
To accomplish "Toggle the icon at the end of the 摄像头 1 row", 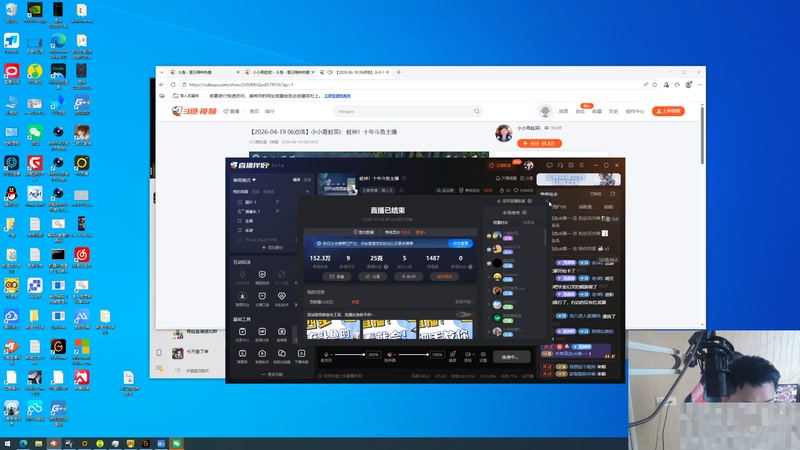I will [278, 211].
